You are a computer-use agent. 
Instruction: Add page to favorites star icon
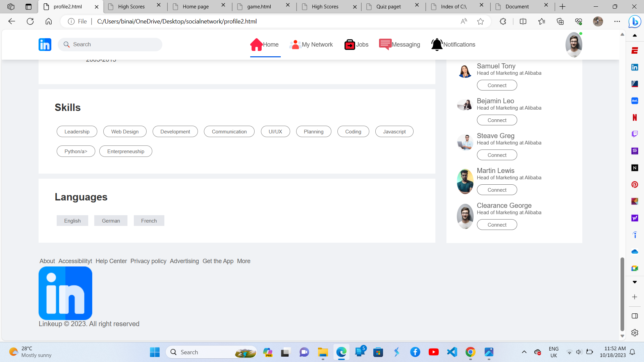point(480,21)
